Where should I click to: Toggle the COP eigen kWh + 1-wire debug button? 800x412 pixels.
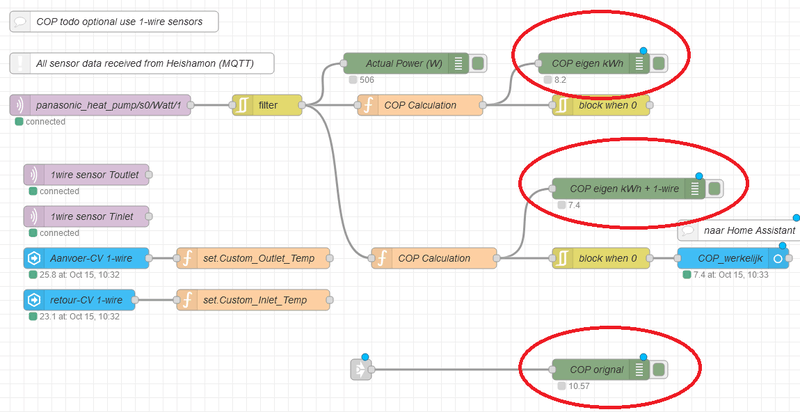pyautogui.click(x=715, y=189)
